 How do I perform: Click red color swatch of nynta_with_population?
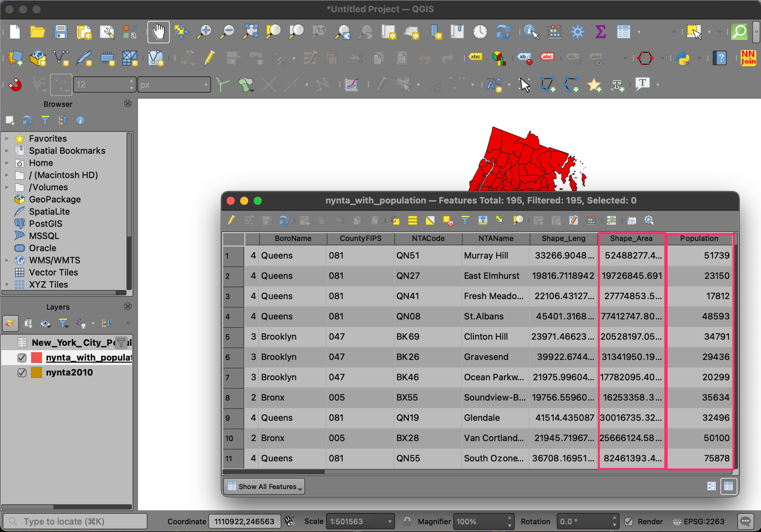coord(37,358)
